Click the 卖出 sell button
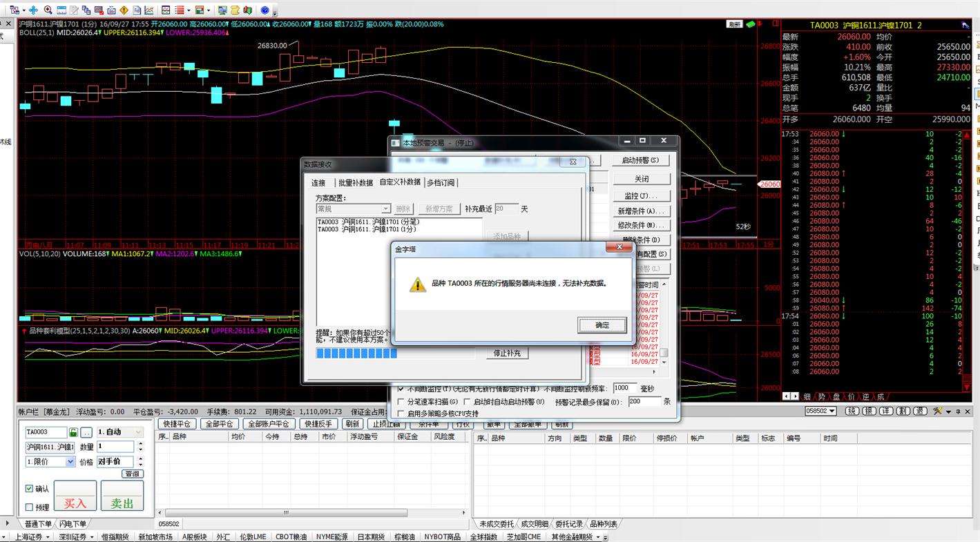This screenshot has height=542, width=980. pos(122,496)
